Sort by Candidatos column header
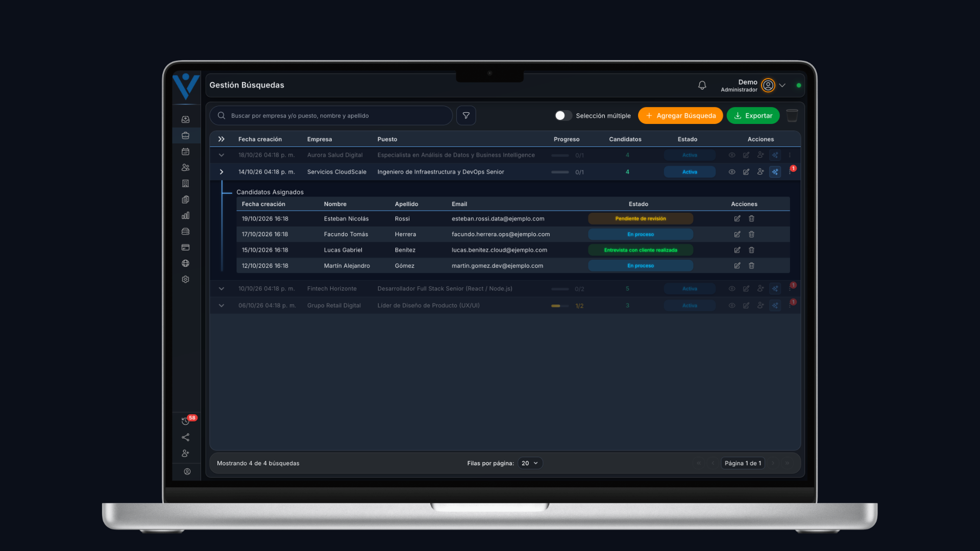The height and width of the screenshot is (551, 980). (x=625, y=139)
